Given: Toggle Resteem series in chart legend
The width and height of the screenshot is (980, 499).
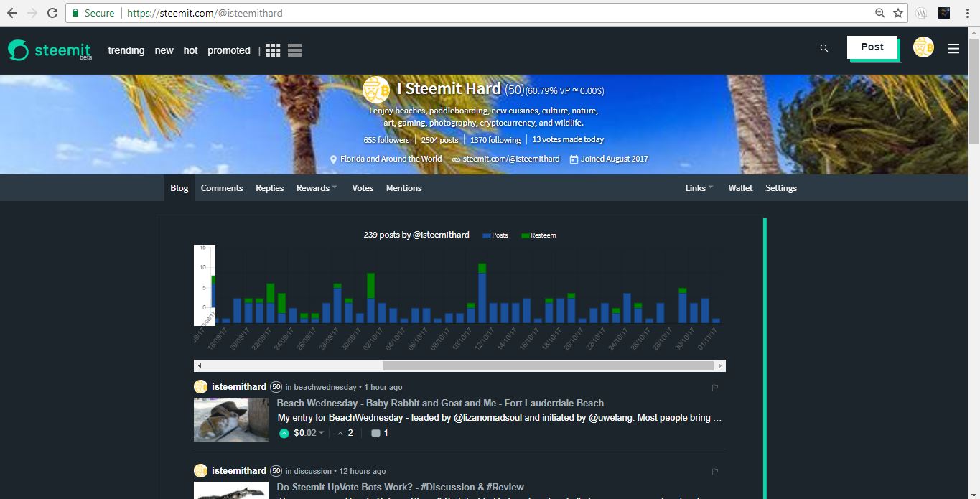Looking at the screenshot, I should click(538, 235).
